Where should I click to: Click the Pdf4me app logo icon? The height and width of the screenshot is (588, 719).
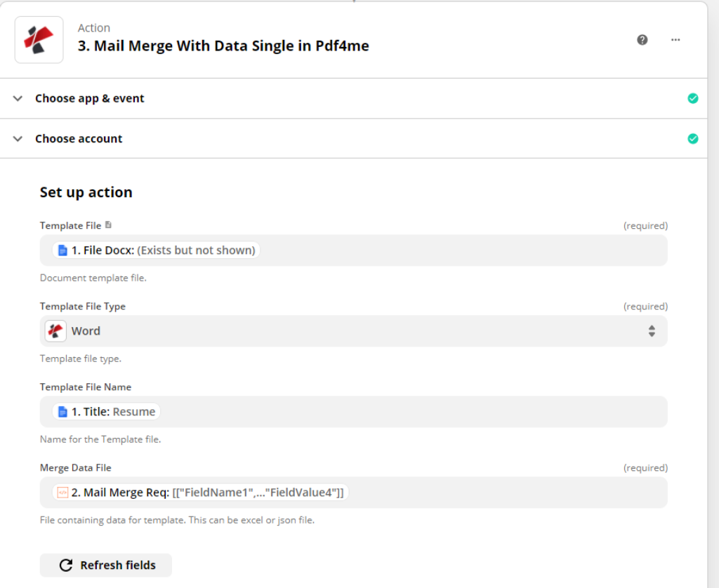click(39, 40)
